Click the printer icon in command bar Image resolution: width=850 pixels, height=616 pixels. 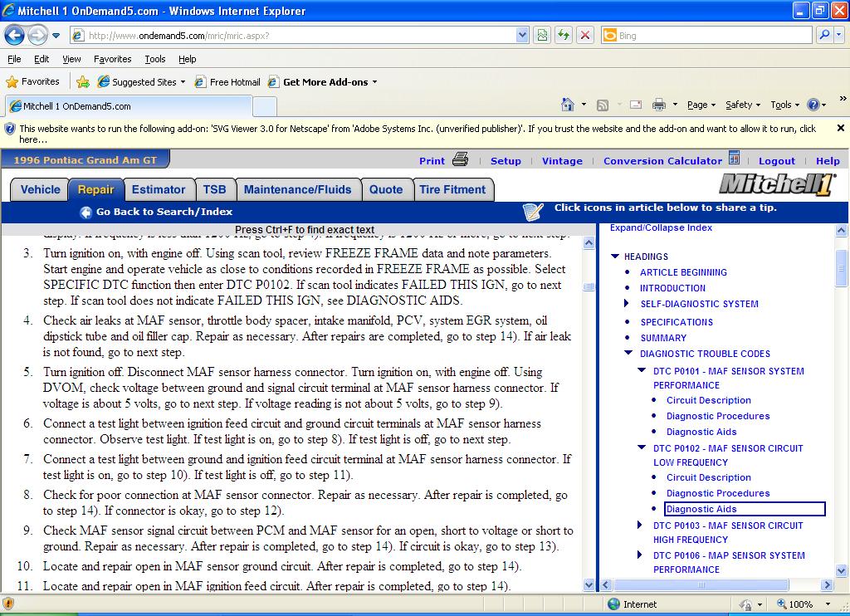click(659, 105)
